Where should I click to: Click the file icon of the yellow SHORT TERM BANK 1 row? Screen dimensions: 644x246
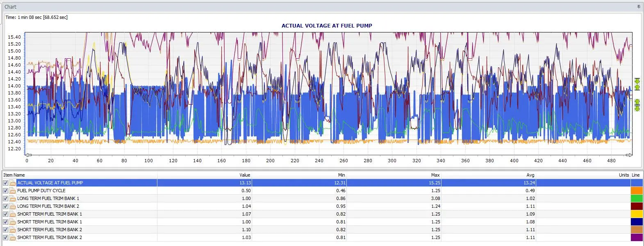[x=13, y=214]
